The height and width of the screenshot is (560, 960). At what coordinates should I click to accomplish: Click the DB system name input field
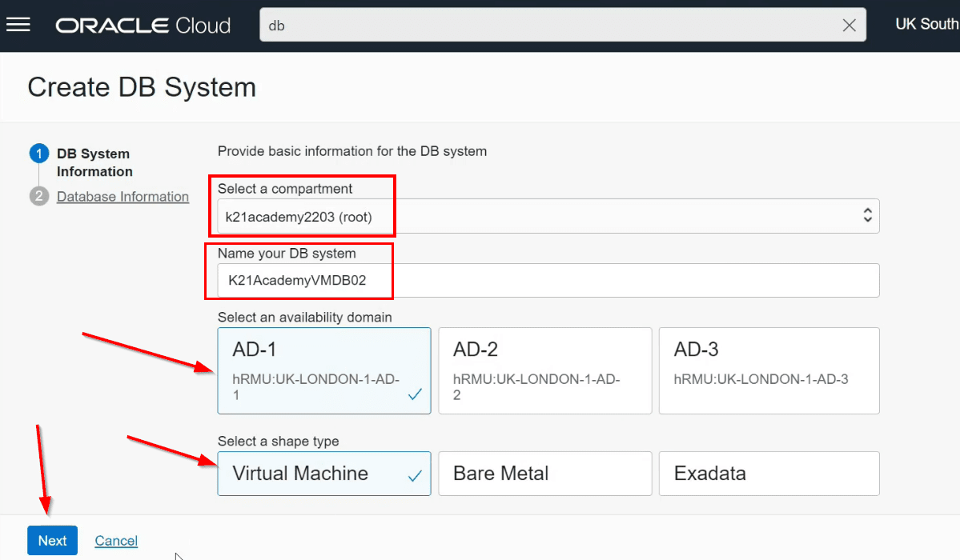click(548, 280)
